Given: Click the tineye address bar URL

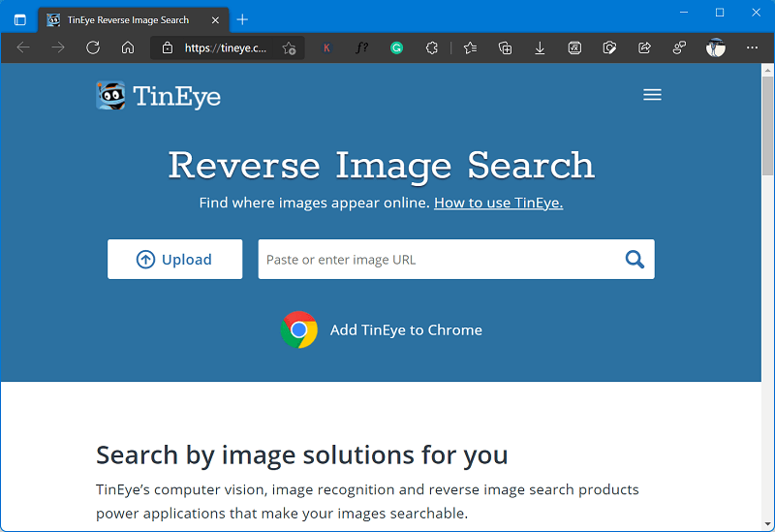Looking at the screenshot, I should (x=226, y=47).
